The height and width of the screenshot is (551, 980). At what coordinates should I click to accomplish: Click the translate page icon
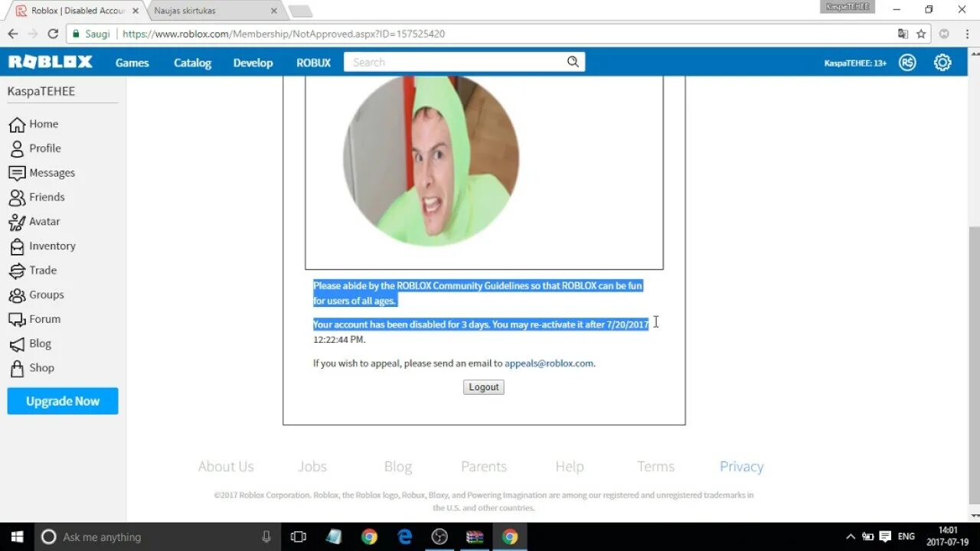(903, 34)
